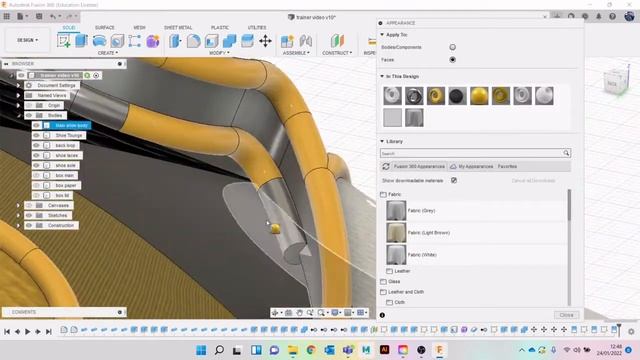The image size is (640, 360).
Task: Select Faces radio button
Action: (x=452, y=60)
